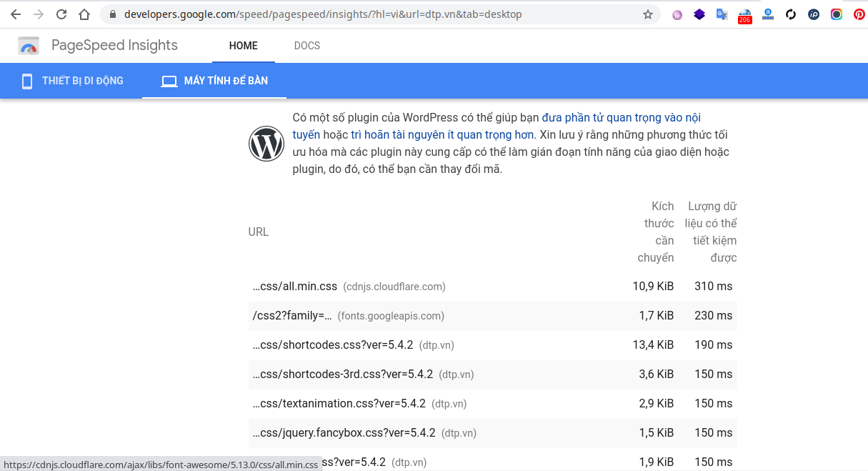868x471 pixels.
Task: Click the browser forward arrow
Action: (x=39, y=14)
